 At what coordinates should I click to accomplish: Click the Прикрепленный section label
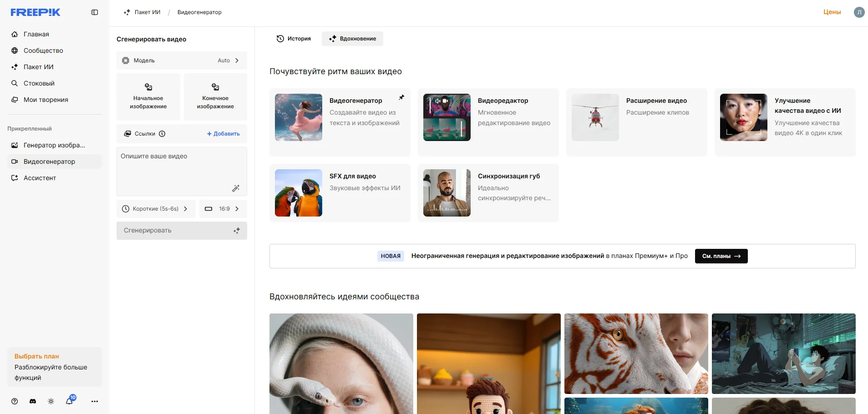pos(30,129)
